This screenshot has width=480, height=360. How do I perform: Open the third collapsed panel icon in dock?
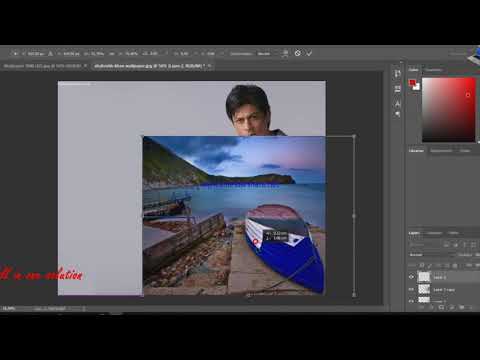click(x=397, y=104)
